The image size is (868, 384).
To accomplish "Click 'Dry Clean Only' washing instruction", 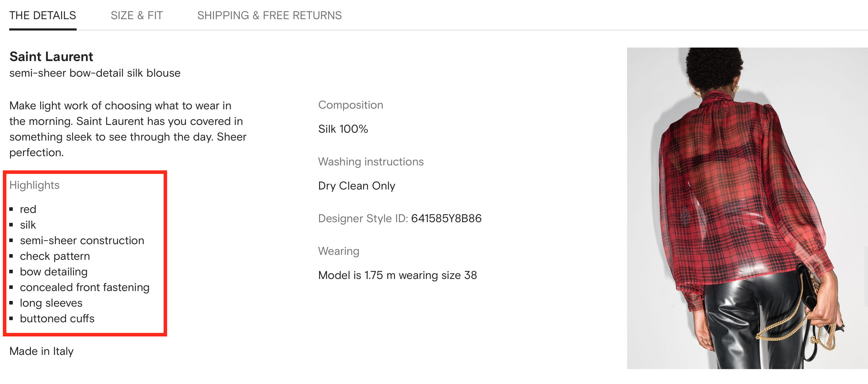I will tap(357, 186).
